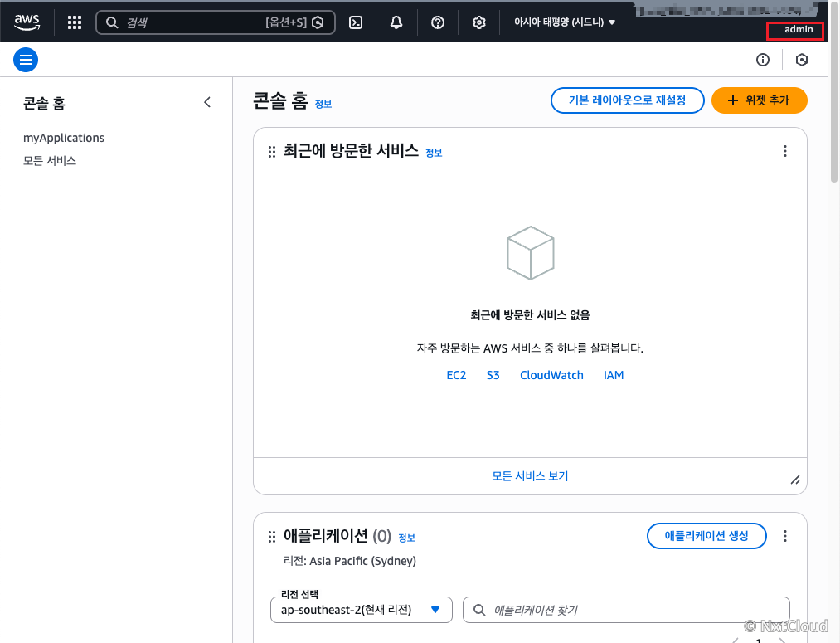Open the IAM service link

[614, 375]
